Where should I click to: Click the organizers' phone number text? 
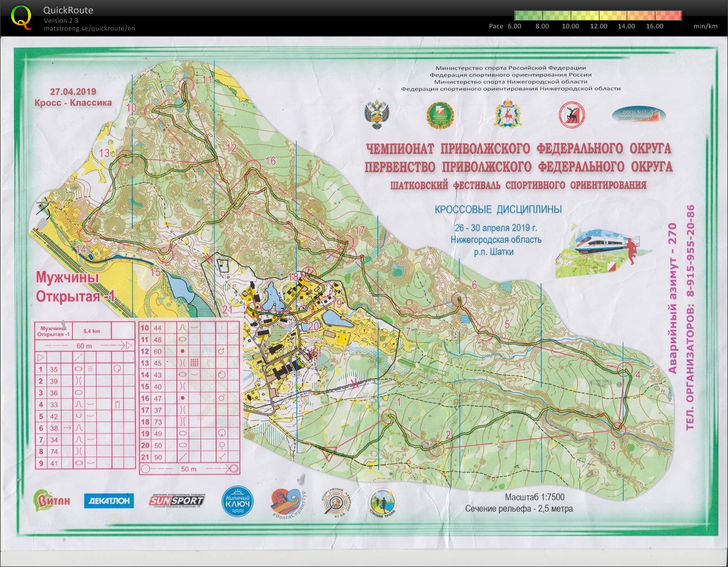[x=690, y=318]
